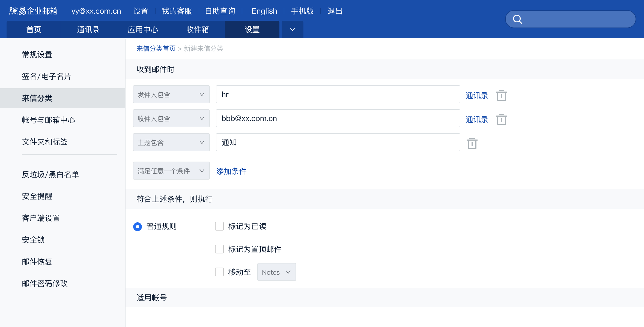Switch to the 收件箱 tab
The image size is (644, 327).
click(x=198, y=29)
